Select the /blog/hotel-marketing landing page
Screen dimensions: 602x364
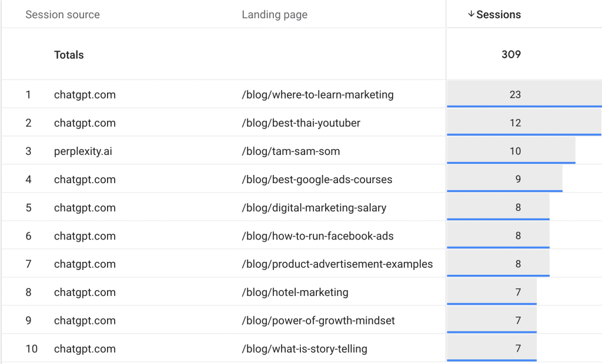click(x=295, y=292)
